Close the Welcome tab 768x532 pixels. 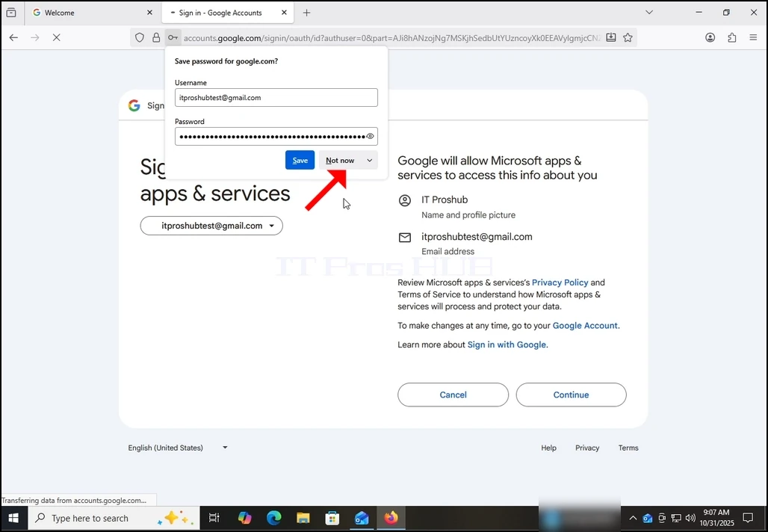click(x=150, y=13)
